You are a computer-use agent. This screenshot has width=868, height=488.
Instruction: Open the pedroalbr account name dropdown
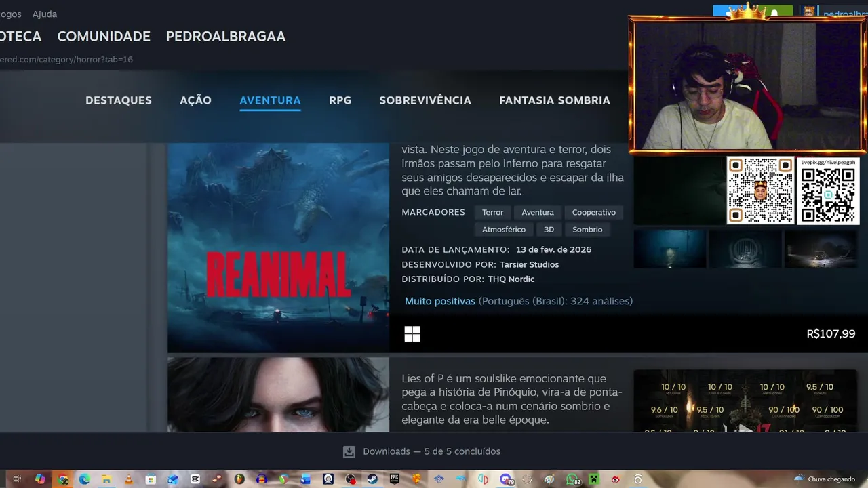pyautogui.click(x=844, y=12)
